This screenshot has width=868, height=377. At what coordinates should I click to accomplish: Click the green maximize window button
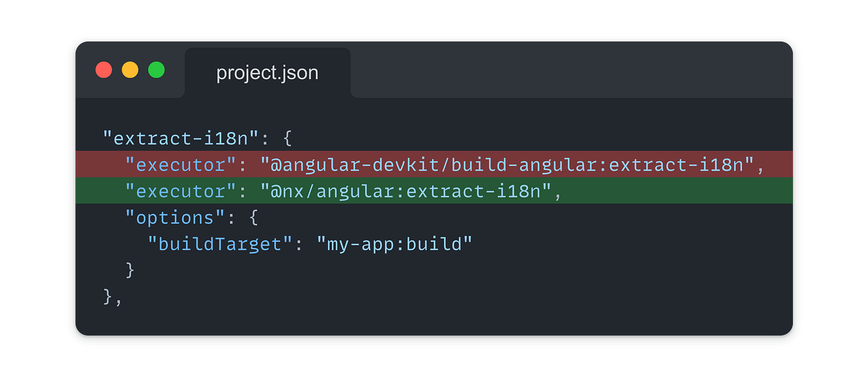coord(156,70)
